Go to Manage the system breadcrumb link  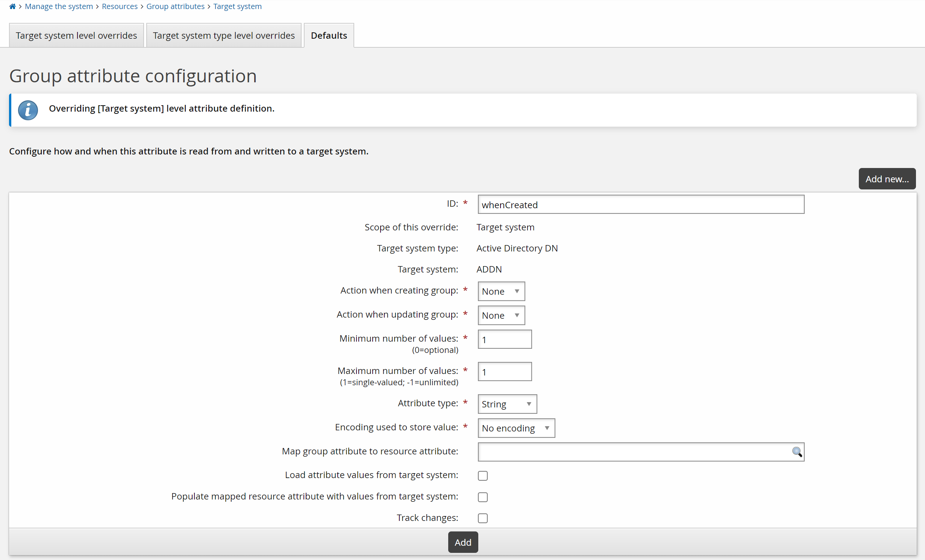pos(59,6)
